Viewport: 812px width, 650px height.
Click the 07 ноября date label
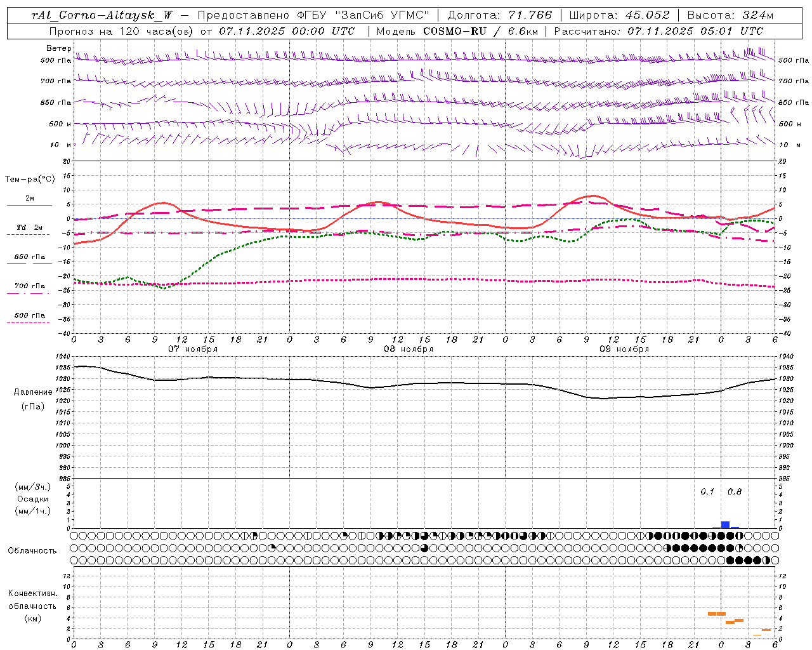tap(193, 349)
